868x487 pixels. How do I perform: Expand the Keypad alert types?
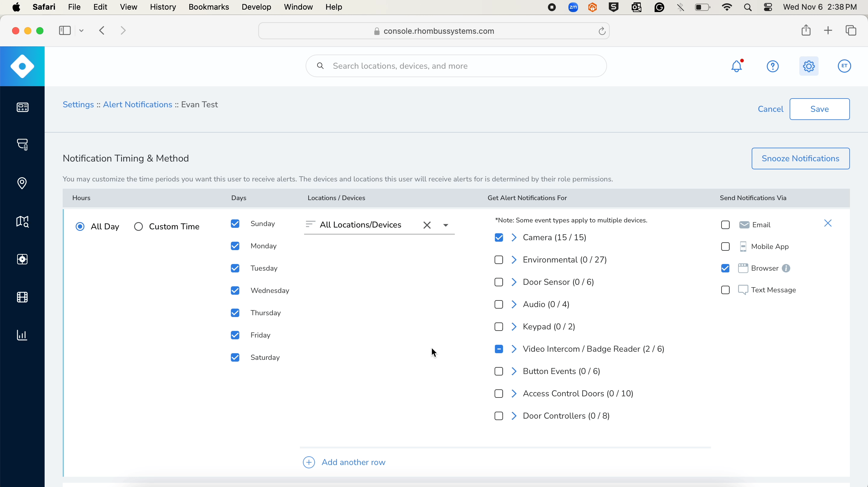click(514, 327)
